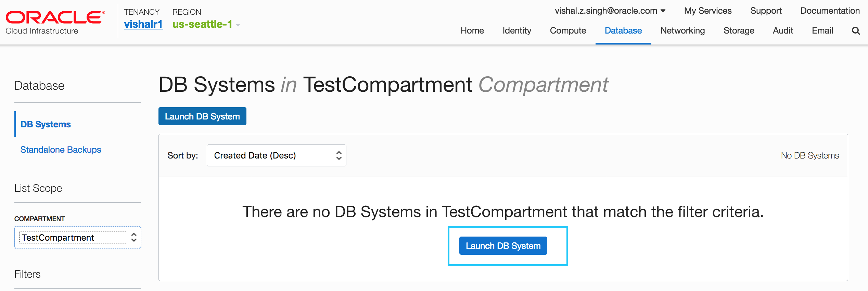Open the Networking menu

click(682, 31)
